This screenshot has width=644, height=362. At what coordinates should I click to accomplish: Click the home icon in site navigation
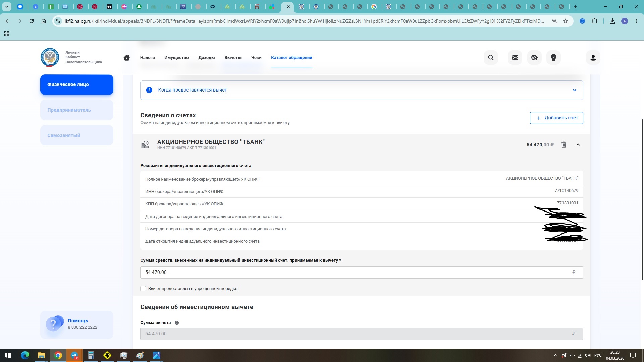pyautogui.click(x=126, y=58)
